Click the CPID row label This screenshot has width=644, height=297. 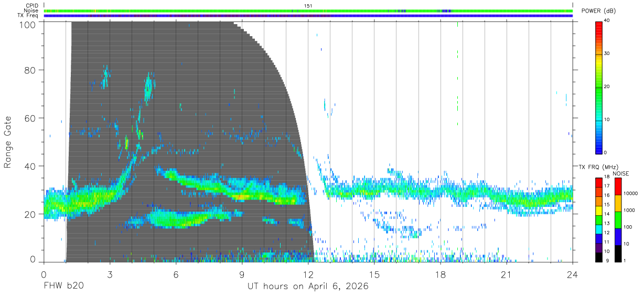31,6
